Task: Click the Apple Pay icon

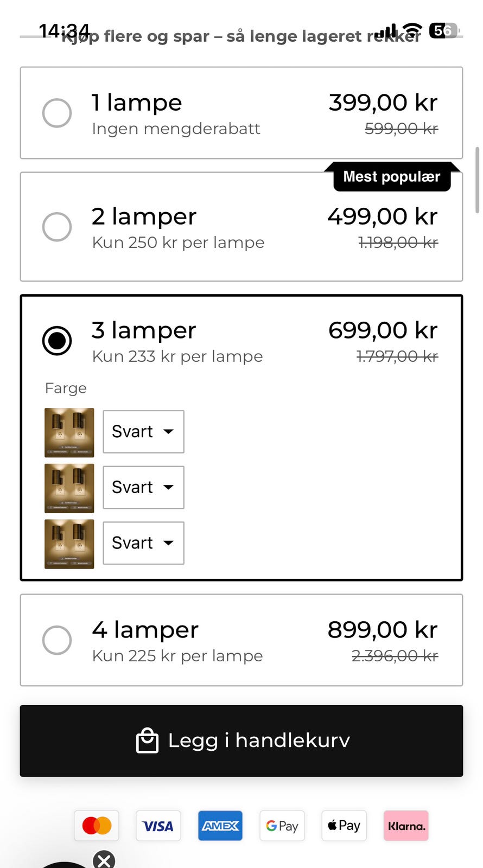Action: click(x=344, y=826)
